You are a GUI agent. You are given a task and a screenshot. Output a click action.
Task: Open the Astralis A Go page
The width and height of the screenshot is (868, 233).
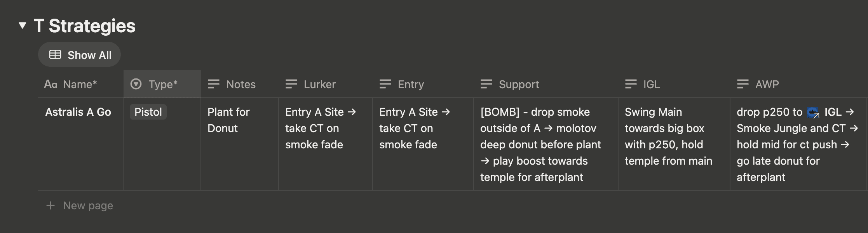(x=78, y=112)
